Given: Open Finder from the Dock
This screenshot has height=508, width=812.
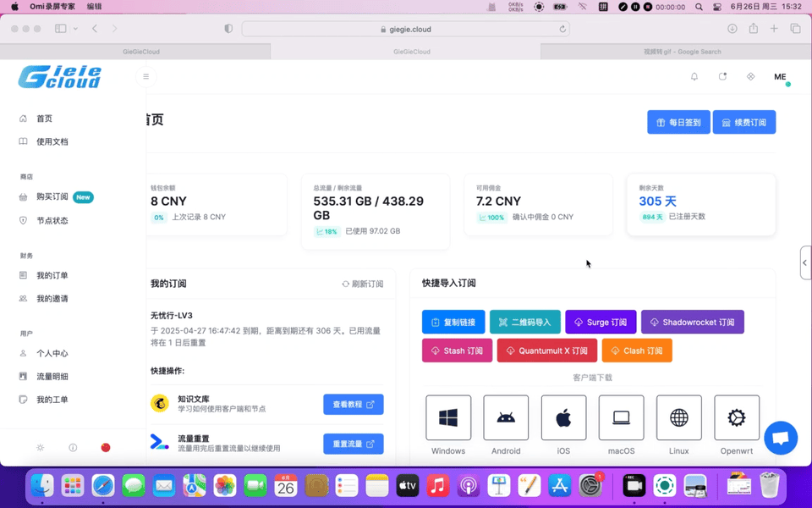Looking at the screenshot, I should pyautogui.click(x=42, y=486).
